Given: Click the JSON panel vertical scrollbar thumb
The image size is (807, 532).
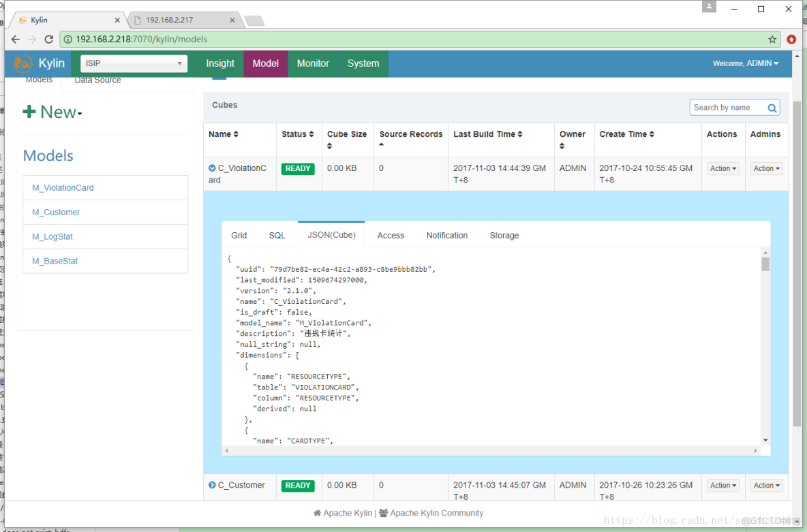Looking at the screenshot, I should point(765,264).
